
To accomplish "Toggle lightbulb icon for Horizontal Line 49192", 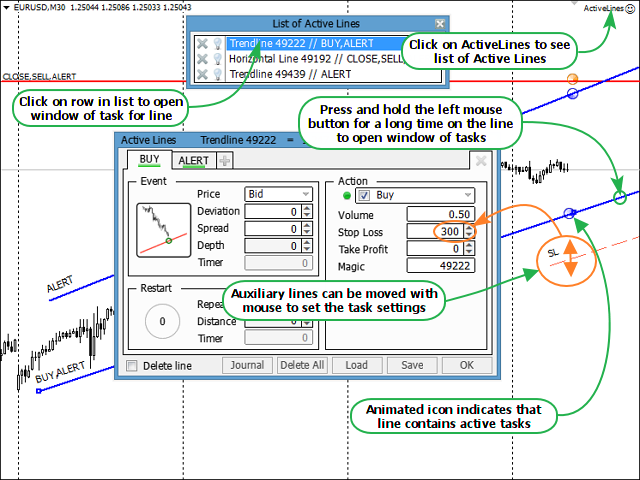I will click(x=218, y=59).
